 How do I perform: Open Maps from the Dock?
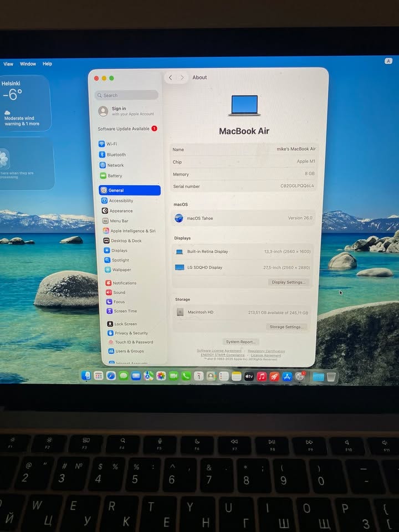(149, 376)
